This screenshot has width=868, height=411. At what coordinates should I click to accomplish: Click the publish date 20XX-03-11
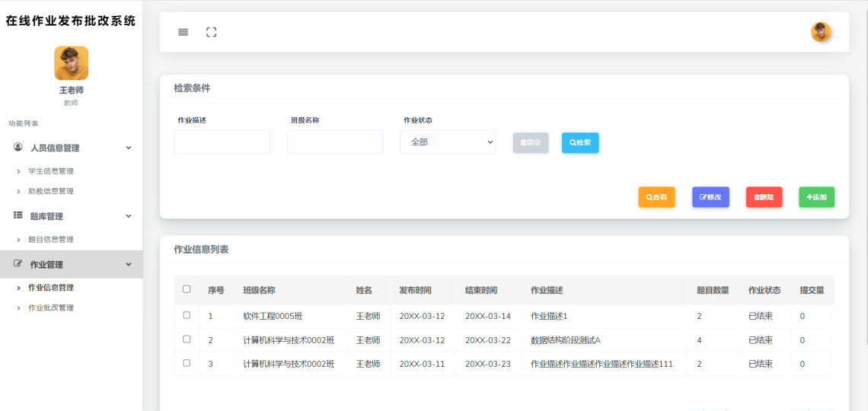(x=422, y=364)
